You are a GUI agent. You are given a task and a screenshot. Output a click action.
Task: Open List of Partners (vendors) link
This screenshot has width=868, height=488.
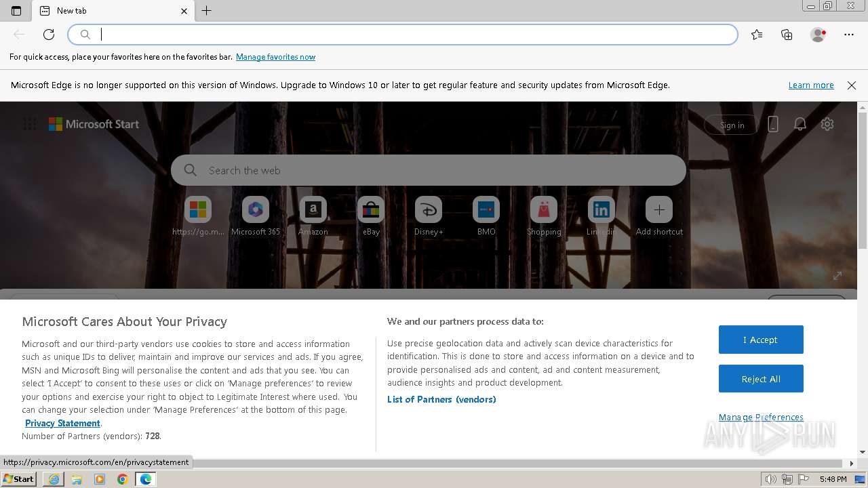[x=441, y=399]
